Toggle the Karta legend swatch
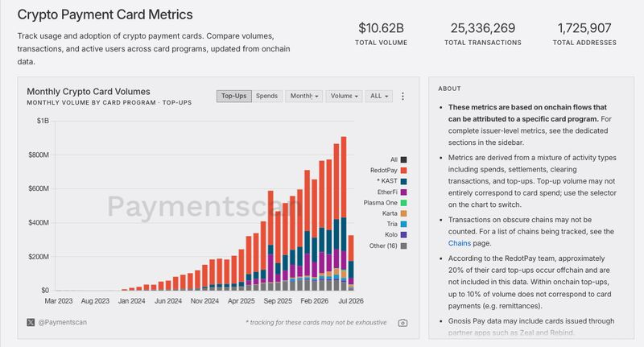This screenshot has height=347, width=644. click(404, 213)
